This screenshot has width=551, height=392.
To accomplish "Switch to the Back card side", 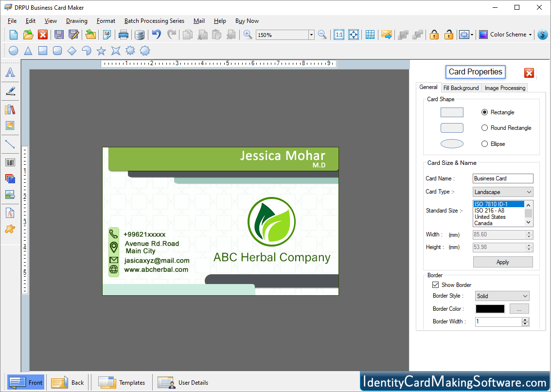I will (x=68, y=382).
